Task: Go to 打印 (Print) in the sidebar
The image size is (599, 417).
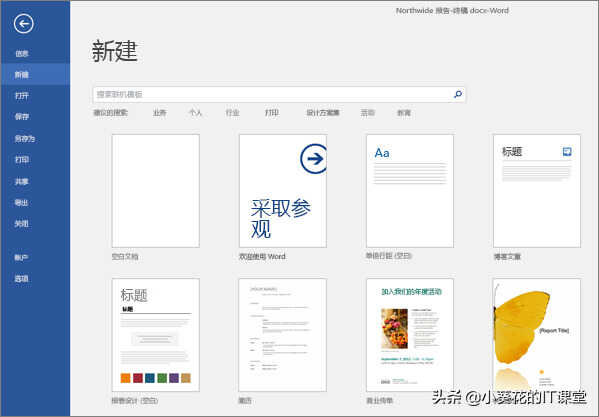Action: point(22,159)
